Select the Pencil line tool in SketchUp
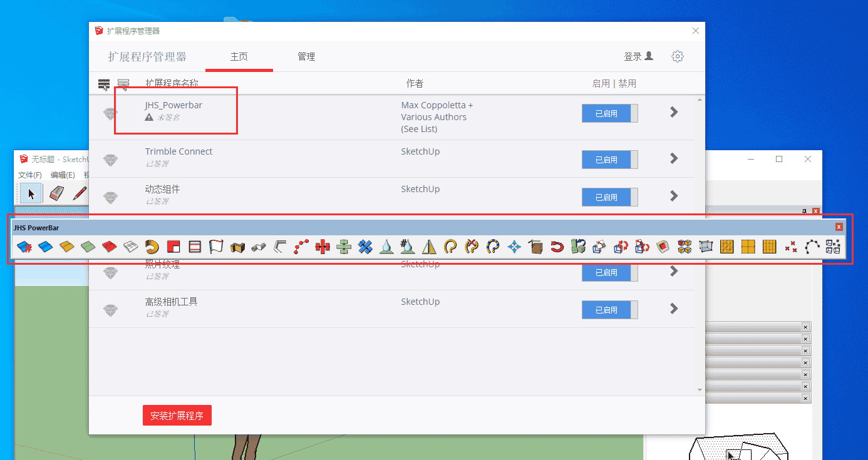Screen dimensions: 868x460 (80, 193)
